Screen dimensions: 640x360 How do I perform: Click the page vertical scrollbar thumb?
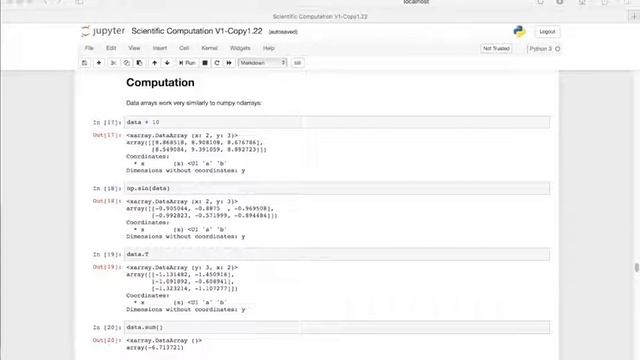pos(637,267)
